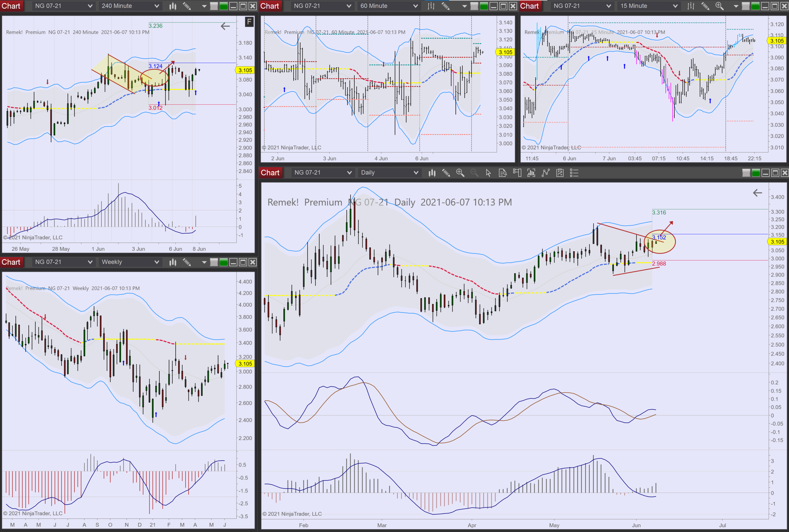Open NG 07-21 instrument dropdown on Daily chart
Image resolution: width=789 pixels, height=532 pixels.
[323, 173]
